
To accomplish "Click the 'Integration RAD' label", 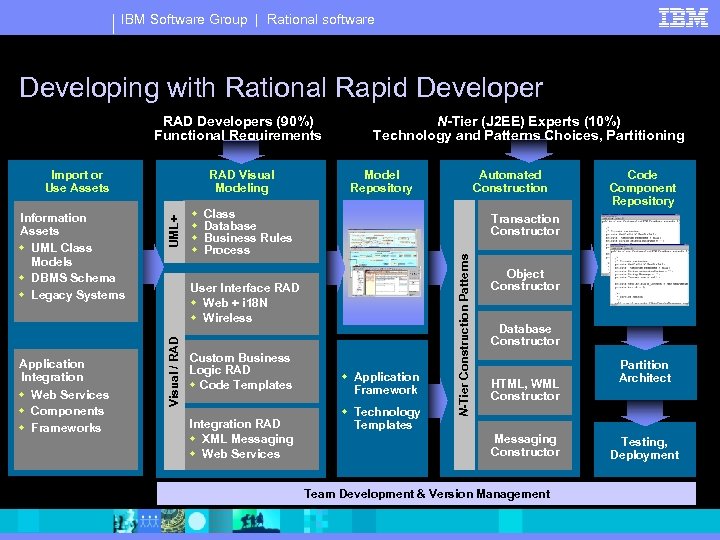I will click(235, 424).
